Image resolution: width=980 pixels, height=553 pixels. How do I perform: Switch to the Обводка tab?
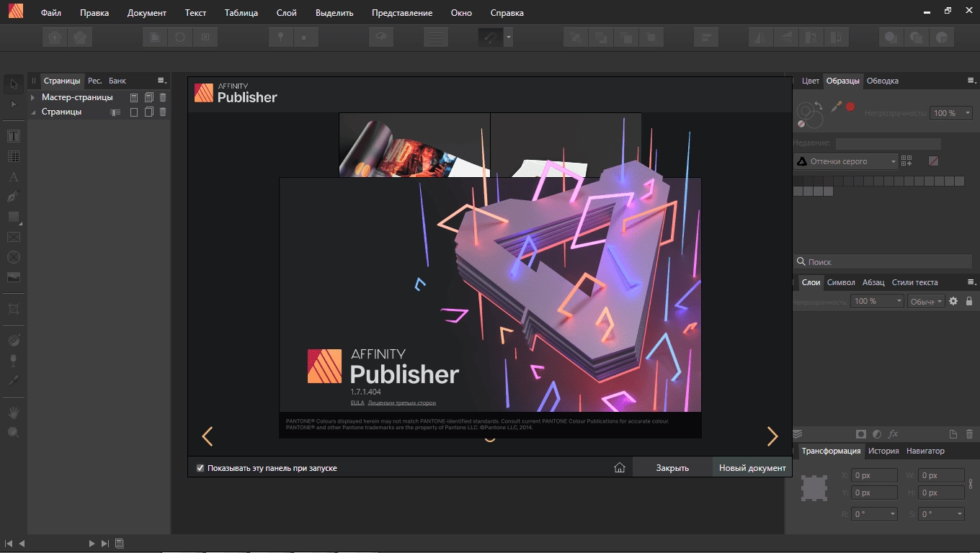[882, 81]
